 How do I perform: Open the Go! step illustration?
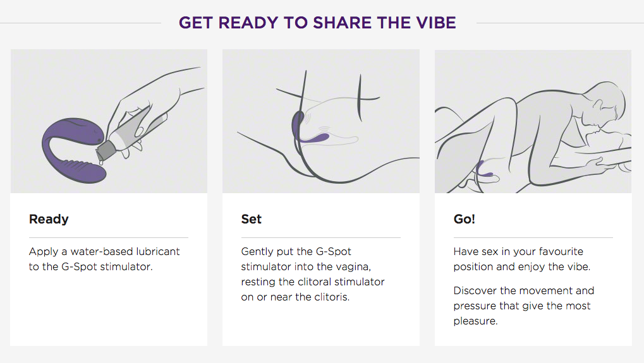pyautogui.click(x=533, y=121)
